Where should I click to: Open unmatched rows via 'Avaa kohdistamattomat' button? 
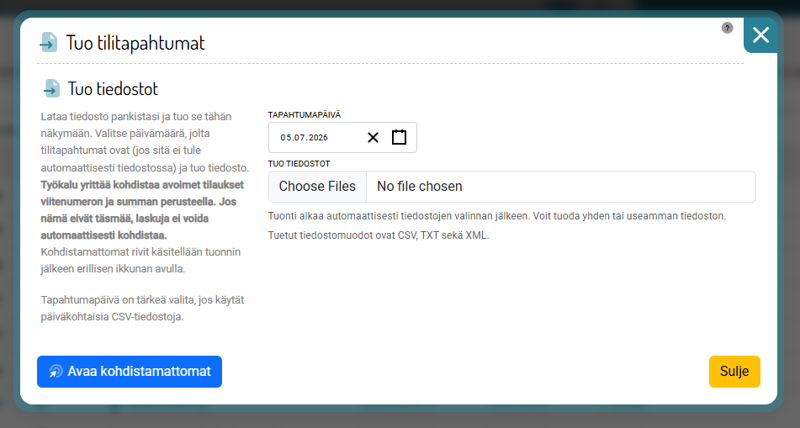click(x=130, y=371)
